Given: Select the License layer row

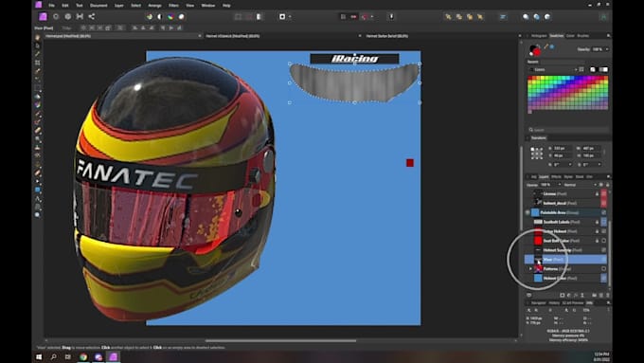Looking at the screenshot, I should [565, 193].
